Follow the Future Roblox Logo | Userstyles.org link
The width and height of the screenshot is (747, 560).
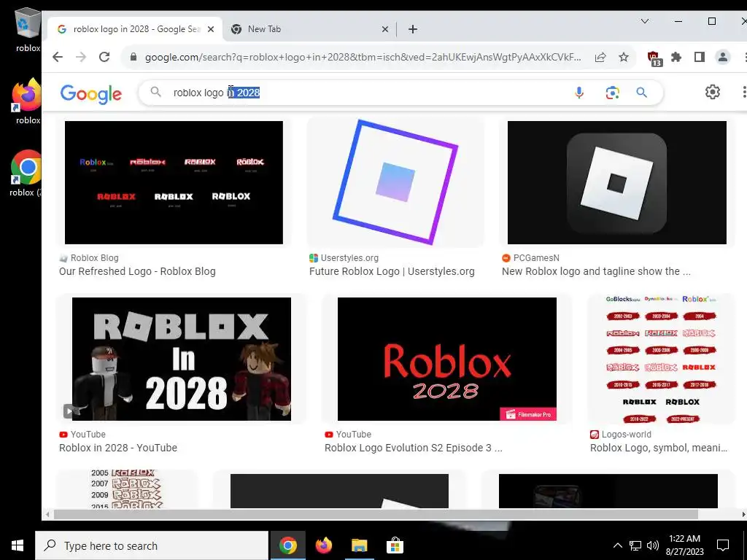[x=392, y=271]
